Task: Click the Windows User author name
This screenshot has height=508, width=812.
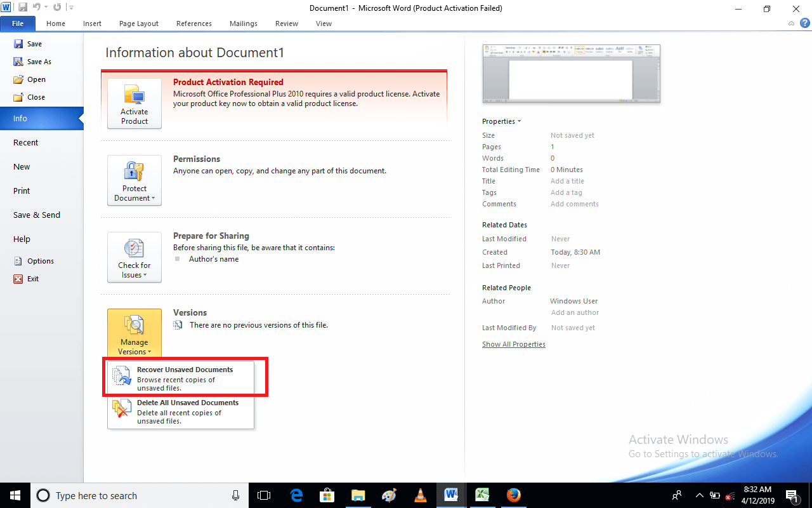Action: (x=573, y=301)
